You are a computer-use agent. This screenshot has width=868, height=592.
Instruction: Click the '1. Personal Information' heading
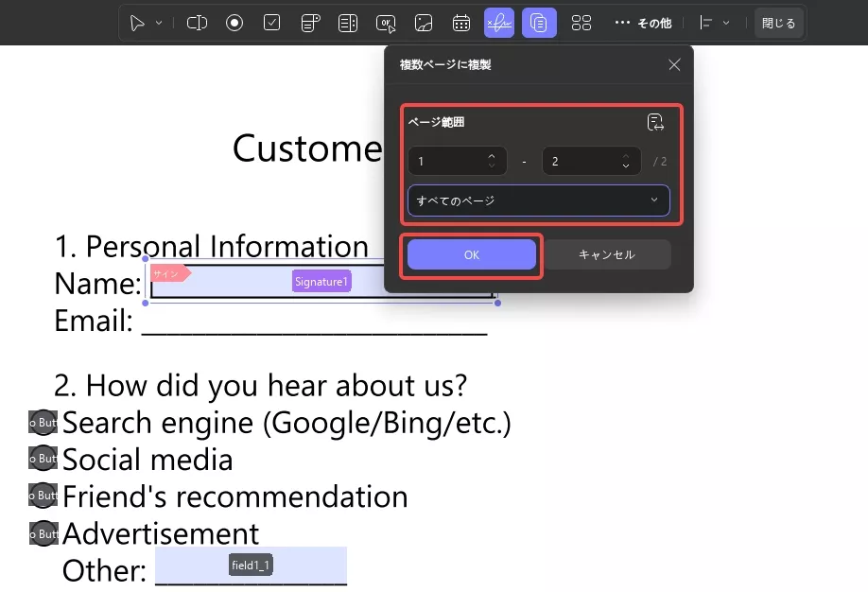[x=212, y=246]
